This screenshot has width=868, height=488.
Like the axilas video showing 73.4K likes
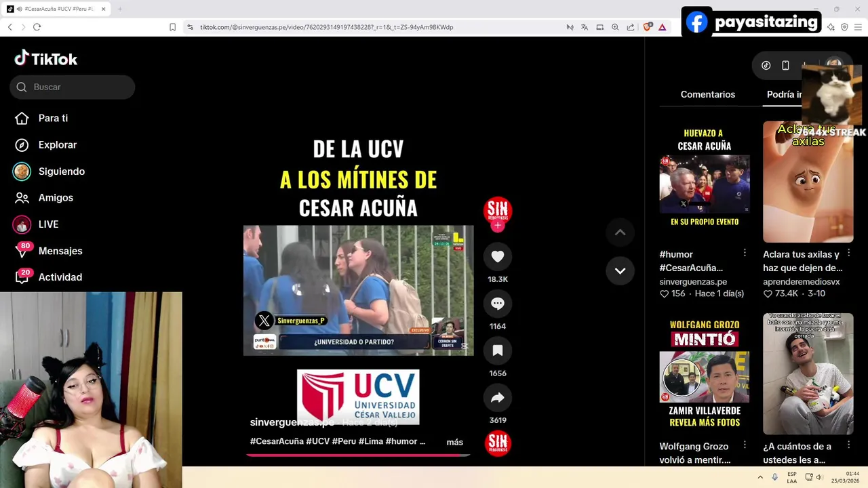pos(768,294)
